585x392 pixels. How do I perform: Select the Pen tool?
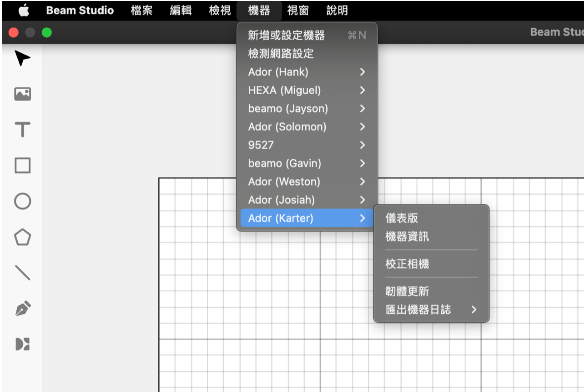[x=22, y=308]
